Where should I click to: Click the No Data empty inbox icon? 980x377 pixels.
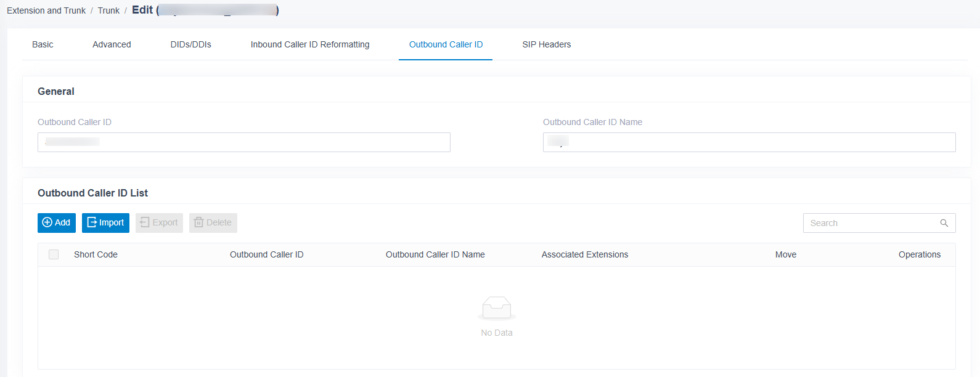click(497, 308)
